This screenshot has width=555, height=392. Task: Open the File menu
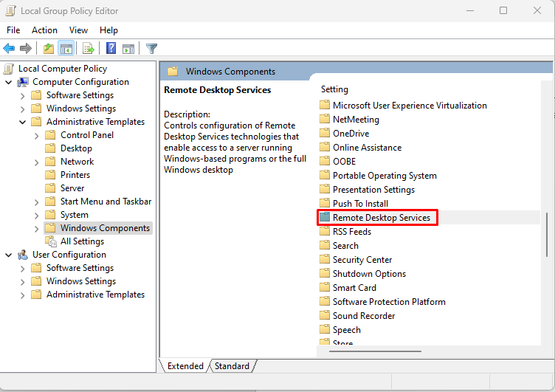[13, 30]
